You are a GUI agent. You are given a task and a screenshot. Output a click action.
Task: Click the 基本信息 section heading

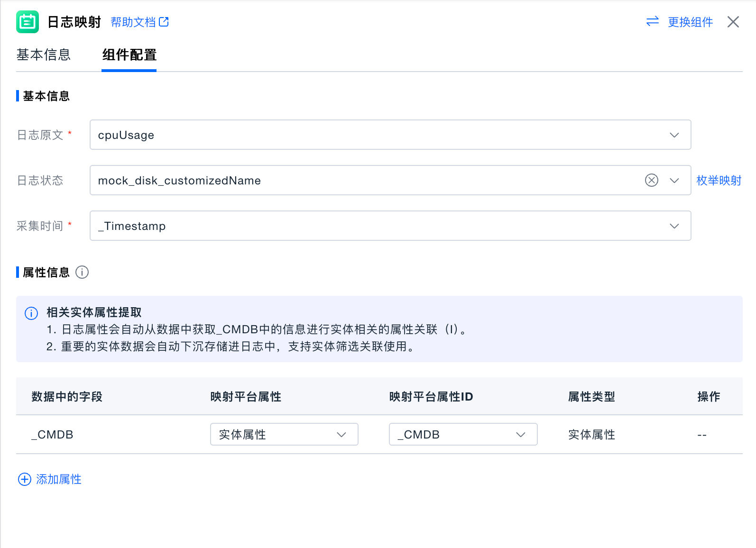click(x=46, y=96)
